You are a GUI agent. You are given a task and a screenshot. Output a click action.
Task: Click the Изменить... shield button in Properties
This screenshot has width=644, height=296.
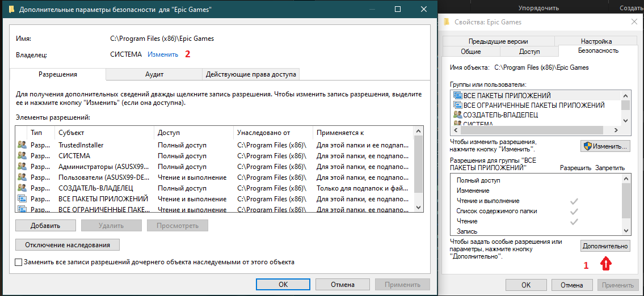coord(605,146)
